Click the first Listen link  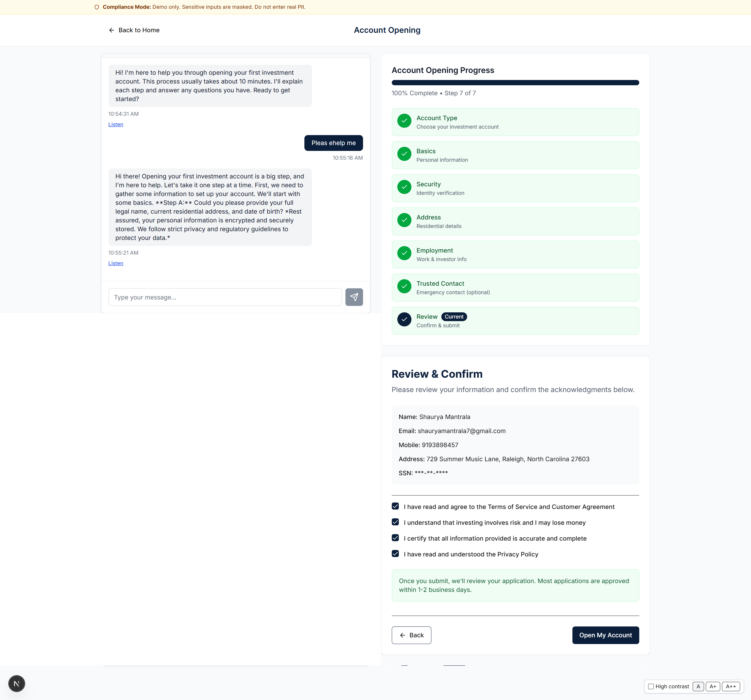tap(116, 124)
